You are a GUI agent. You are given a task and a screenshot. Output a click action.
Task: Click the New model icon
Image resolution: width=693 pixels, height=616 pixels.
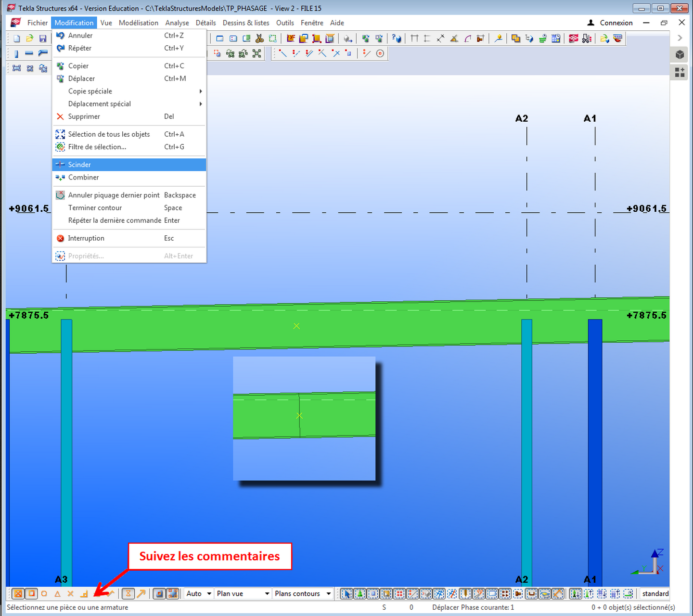[17, 38]
